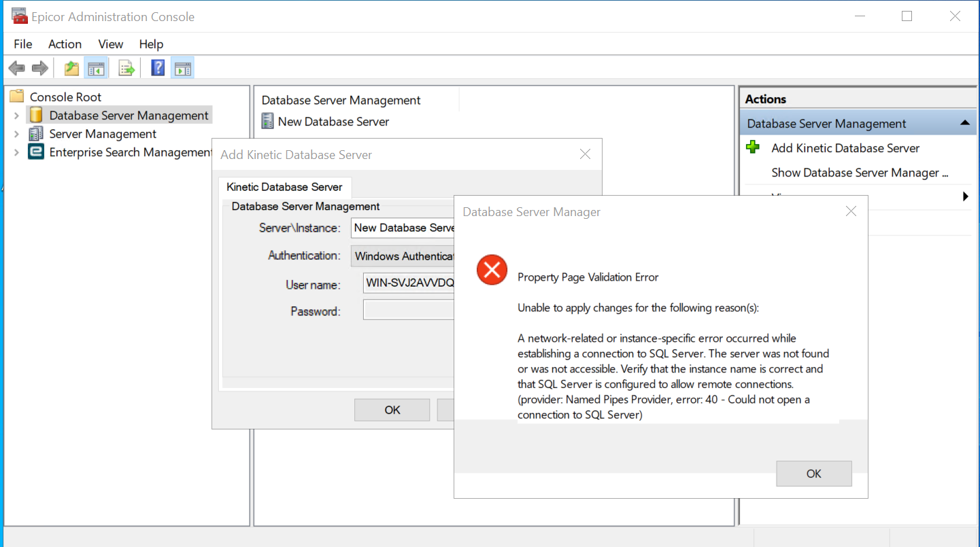The height and width of the screenshot is (547, 980).
Task: Click the Enterprise Search Management icon
Action: click(36, 152)
